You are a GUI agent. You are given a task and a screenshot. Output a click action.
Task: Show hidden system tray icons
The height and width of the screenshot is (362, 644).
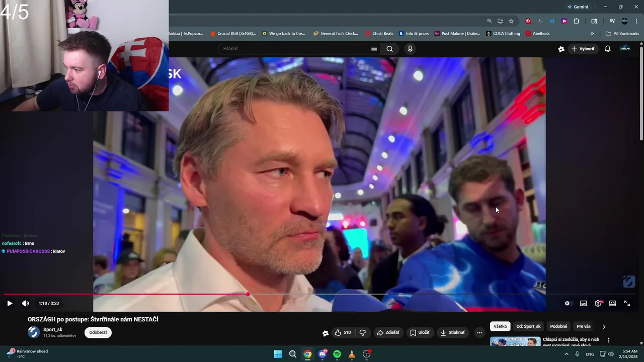click(x=566, y=354)
